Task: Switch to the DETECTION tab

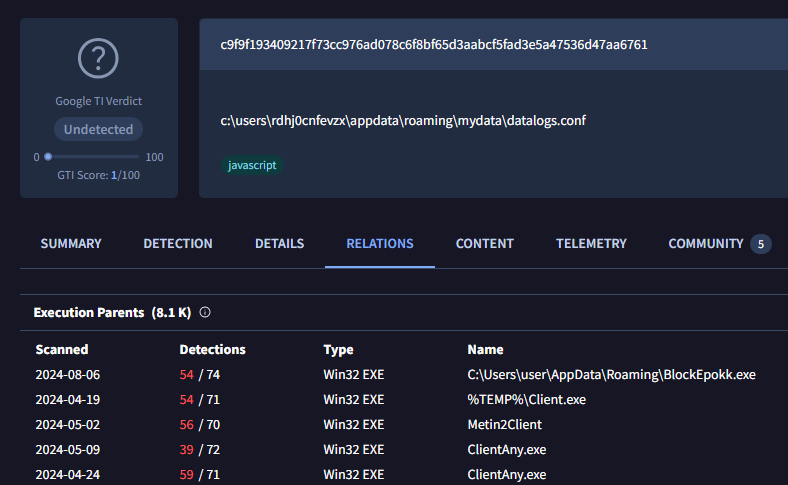Action: coord(178,244)
